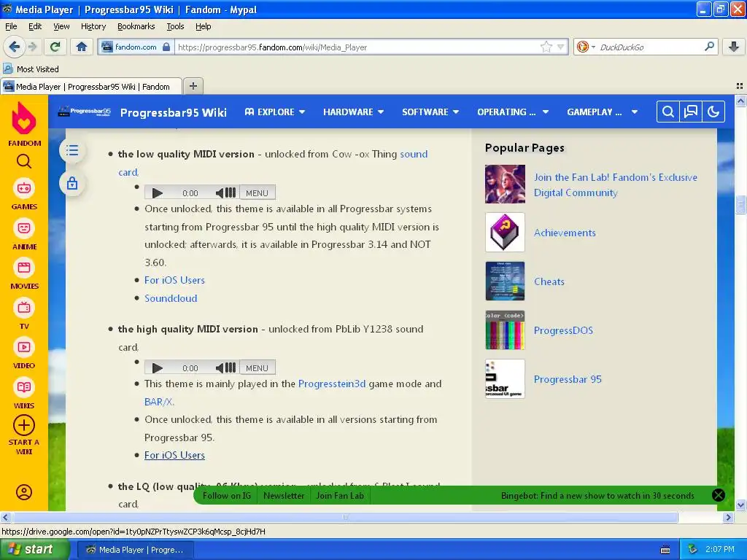Click the Progressbar 95 page thumbnail
Viewport: 747px width, 560px height.
(505, 378)
